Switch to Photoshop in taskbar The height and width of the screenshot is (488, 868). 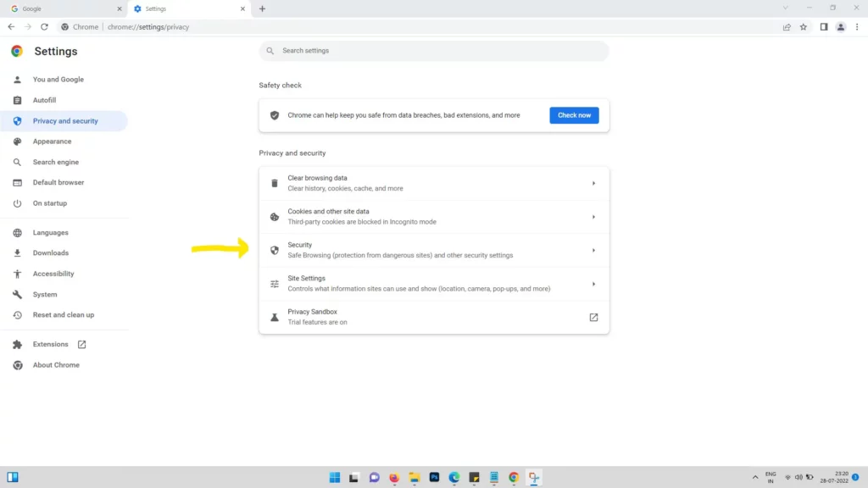coord(434,477)
